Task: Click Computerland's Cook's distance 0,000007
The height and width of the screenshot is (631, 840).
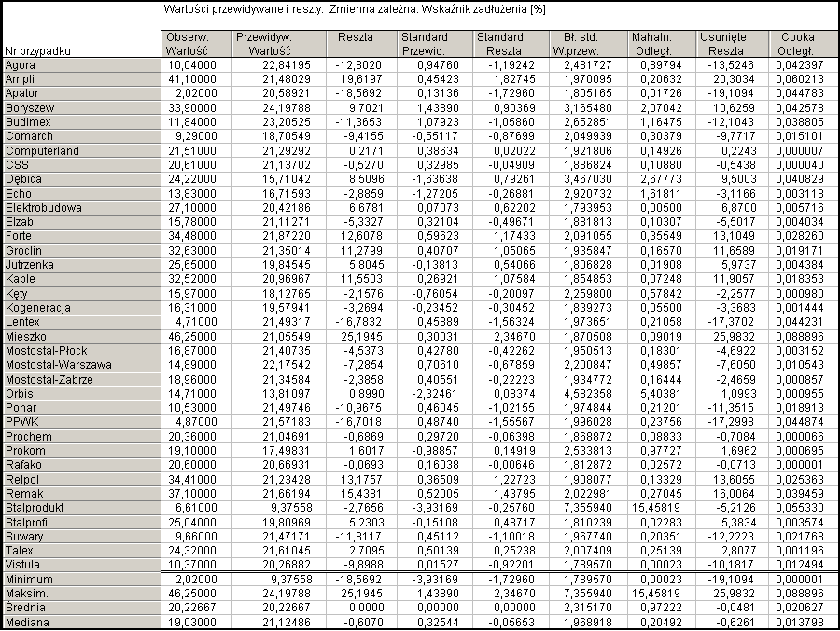Action: coord(805,151)
